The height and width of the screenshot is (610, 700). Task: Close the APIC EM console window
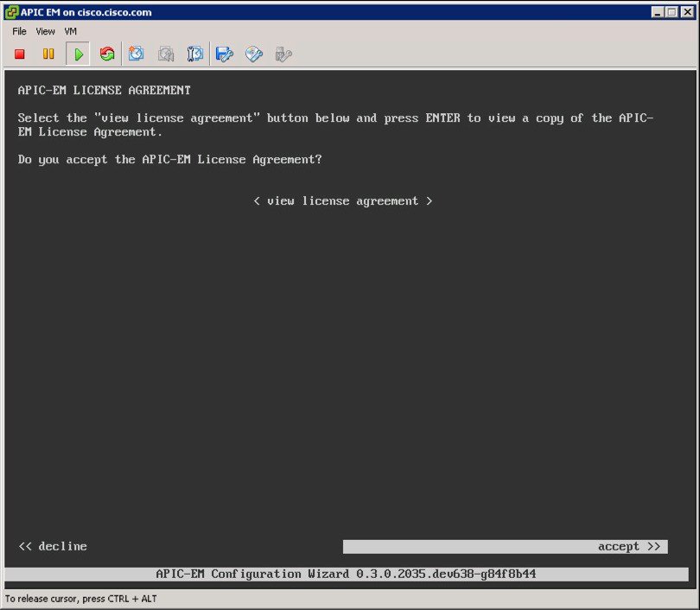click(x=688, y=12)
